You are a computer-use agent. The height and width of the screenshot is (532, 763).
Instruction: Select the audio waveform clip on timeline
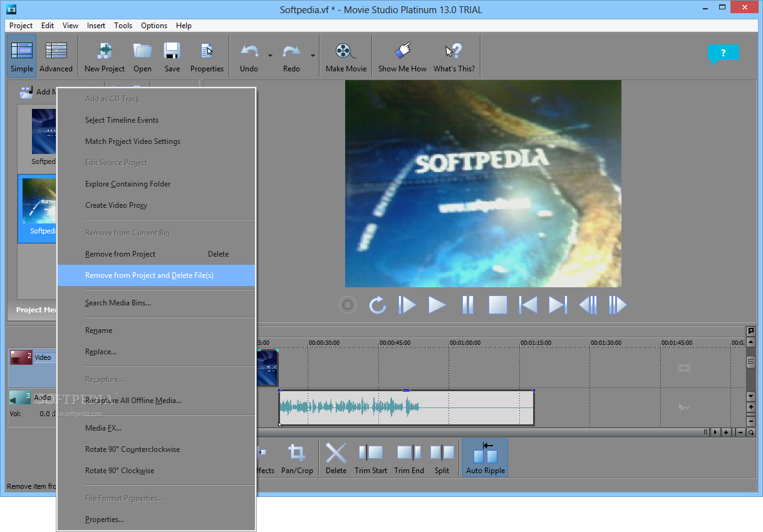(x=407, y=407)
